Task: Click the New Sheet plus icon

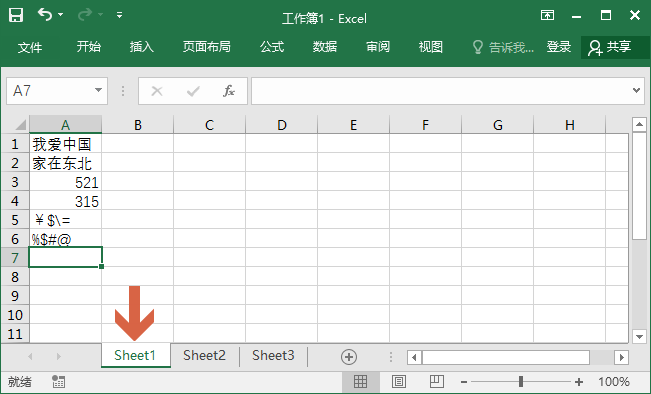Action: click(349, 357)
